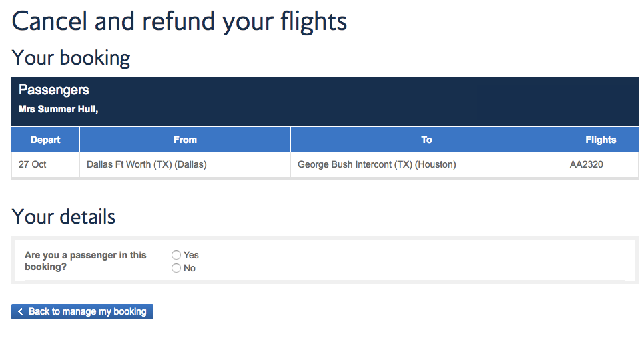Click the 27 Oct departure date cell

pos(33,164)
